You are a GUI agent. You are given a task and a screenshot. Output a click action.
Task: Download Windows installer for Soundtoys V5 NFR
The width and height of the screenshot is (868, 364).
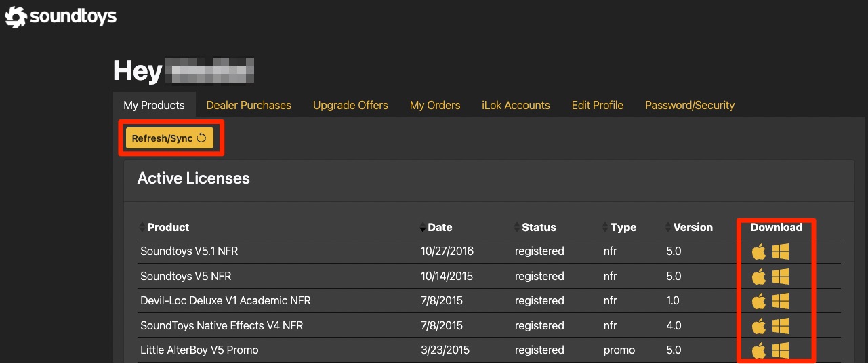coord(781,277)
